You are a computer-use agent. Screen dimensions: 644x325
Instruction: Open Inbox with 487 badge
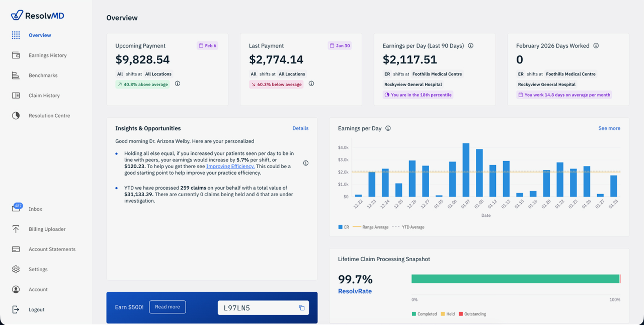pyautogui.click(x=17, y=209)
